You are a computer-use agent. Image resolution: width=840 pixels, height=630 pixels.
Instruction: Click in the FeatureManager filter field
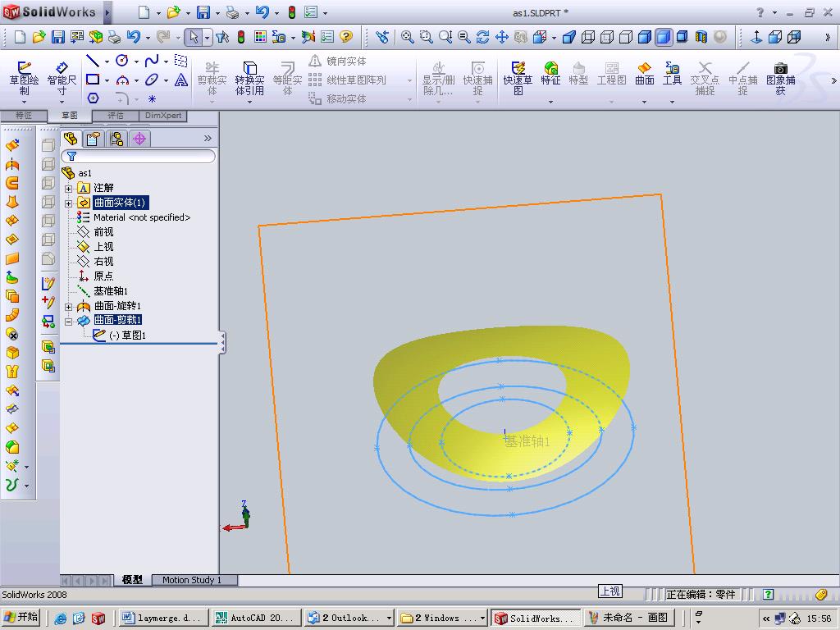(138, 156)
